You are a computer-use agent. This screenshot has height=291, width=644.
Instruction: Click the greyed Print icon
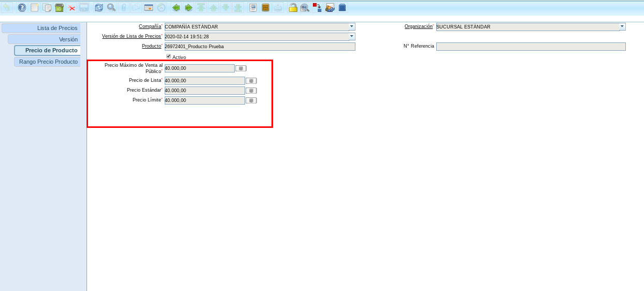[x=278, y=8]
